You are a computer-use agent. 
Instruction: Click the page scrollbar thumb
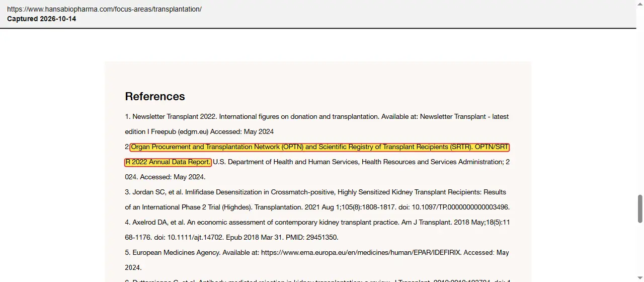640,208
